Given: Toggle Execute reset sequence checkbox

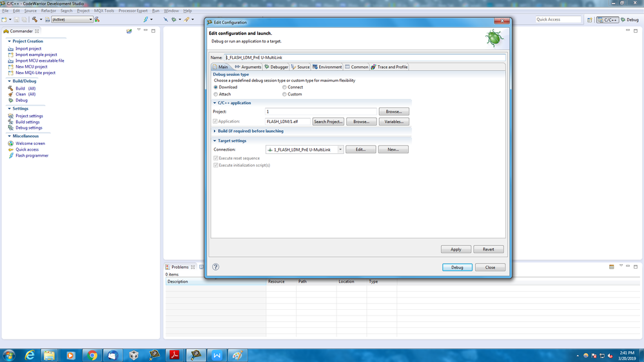Looking at the screenshot, I should click(x=215, y=158).
